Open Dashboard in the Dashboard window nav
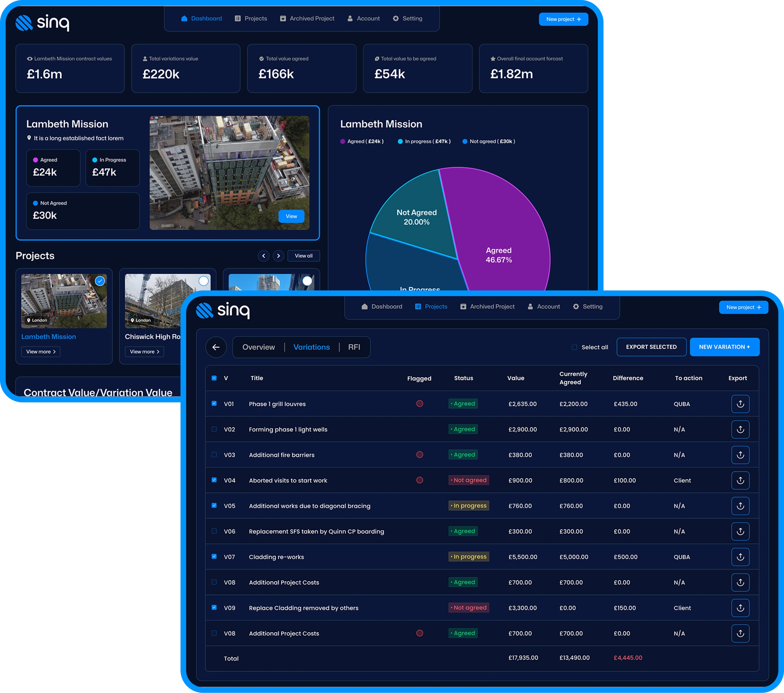The height and width of the screenshot is (693, 784). point(201,18)
